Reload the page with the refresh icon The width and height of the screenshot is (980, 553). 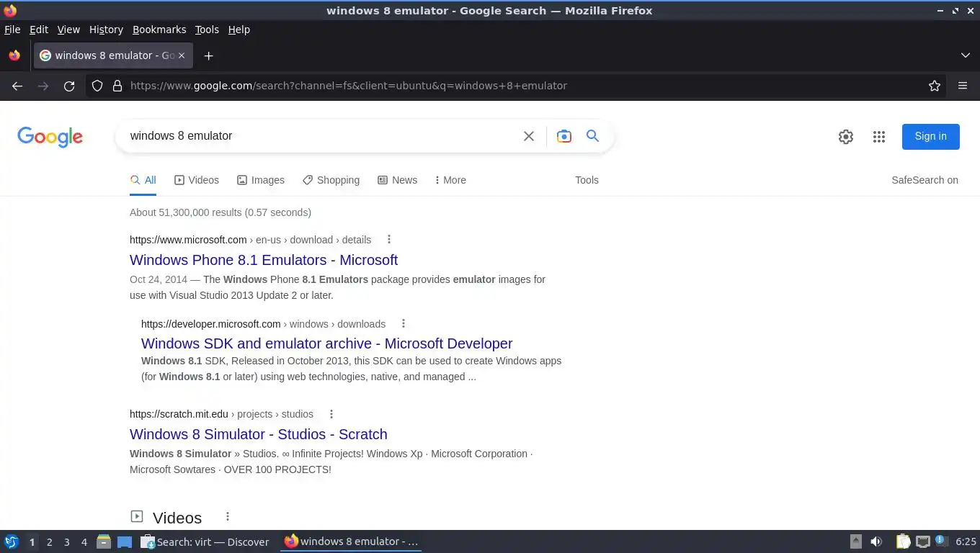[69, 86]
